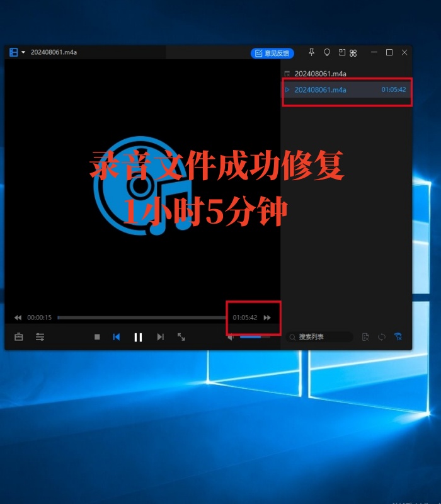The height and width of the screenshot is (504, 441).
Task: Click the total time 01:05:42 label
Action: (x=245, y=318)
